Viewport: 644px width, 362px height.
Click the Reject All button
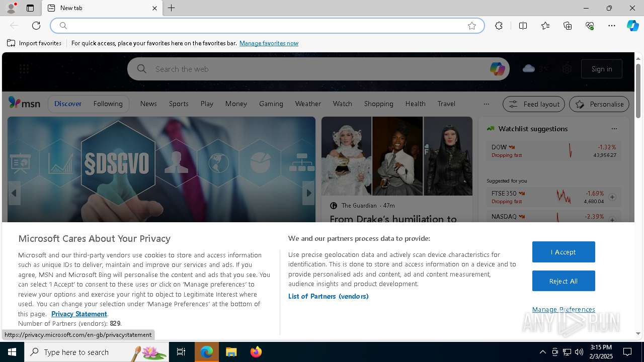coord(563,281)
